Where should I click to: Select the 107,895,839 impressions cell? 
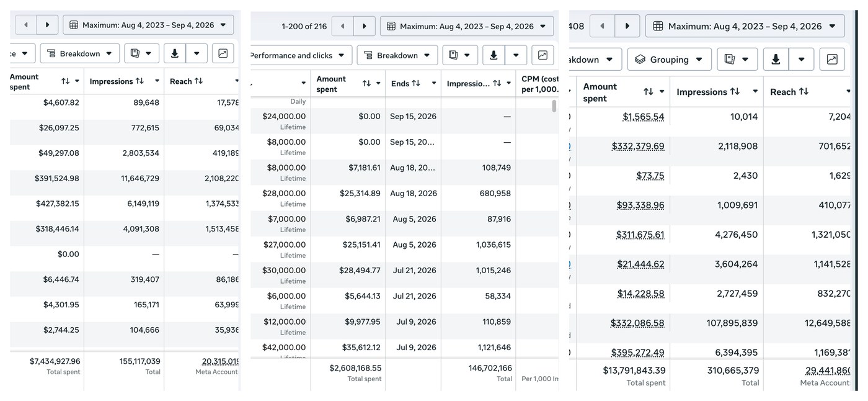(x=732, y=323)
